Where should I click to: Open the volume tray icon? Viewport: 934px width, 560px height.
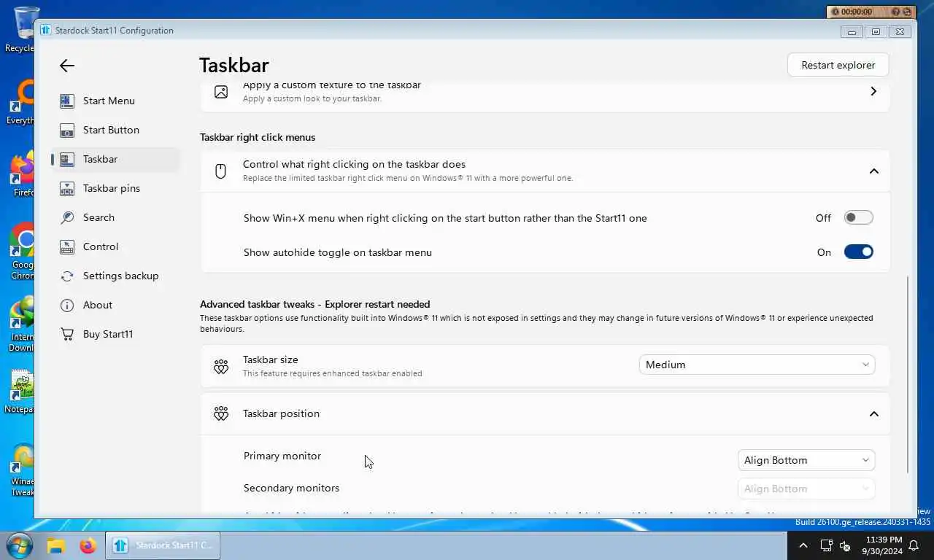pyautogui.click(x=845, y=545)
